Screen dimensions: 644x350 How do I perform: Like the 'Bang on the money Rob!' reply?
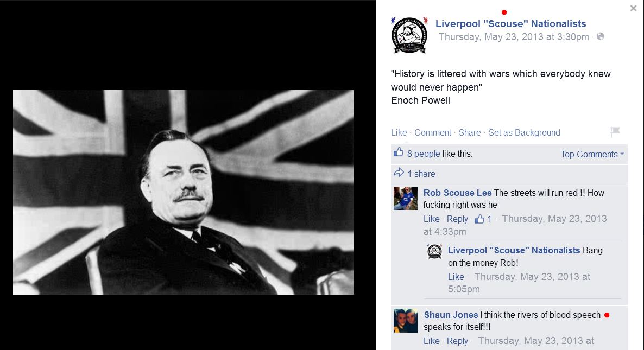[456, 277]
